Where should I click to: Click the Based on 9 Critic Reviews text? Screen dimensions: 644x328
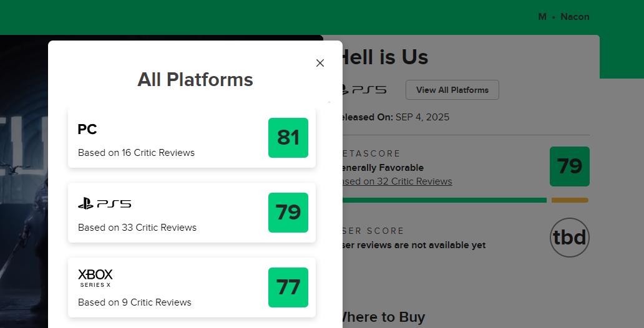click(135, 302)
